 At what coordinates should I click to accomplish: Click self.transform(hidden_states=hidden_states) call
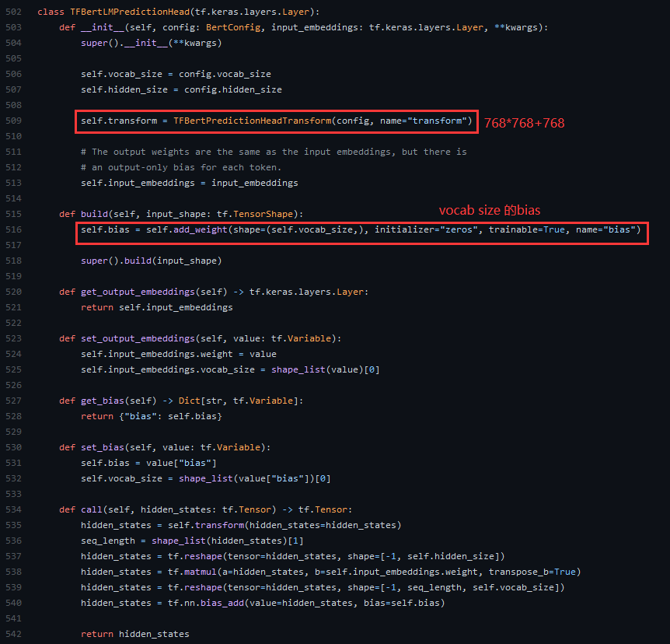tap(284, 525)
